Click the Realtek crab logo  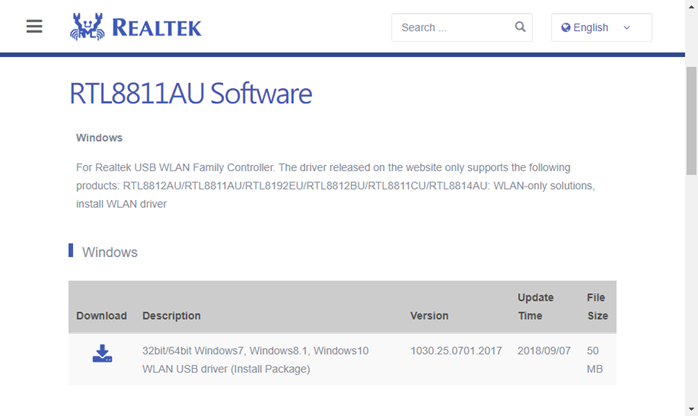pyautogui.click(x=87, y=27)
